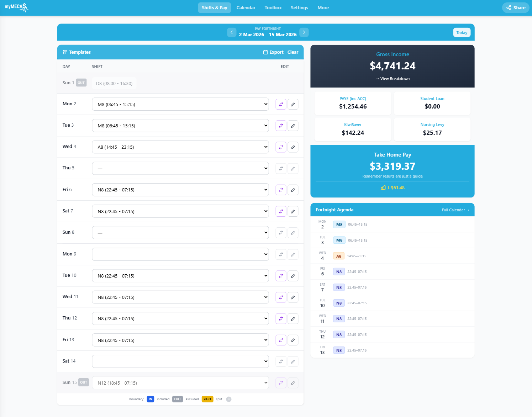Click the swap shift icon on Mon 2 row
Screen dimensions: 532x417
click(x=281, y=104)
